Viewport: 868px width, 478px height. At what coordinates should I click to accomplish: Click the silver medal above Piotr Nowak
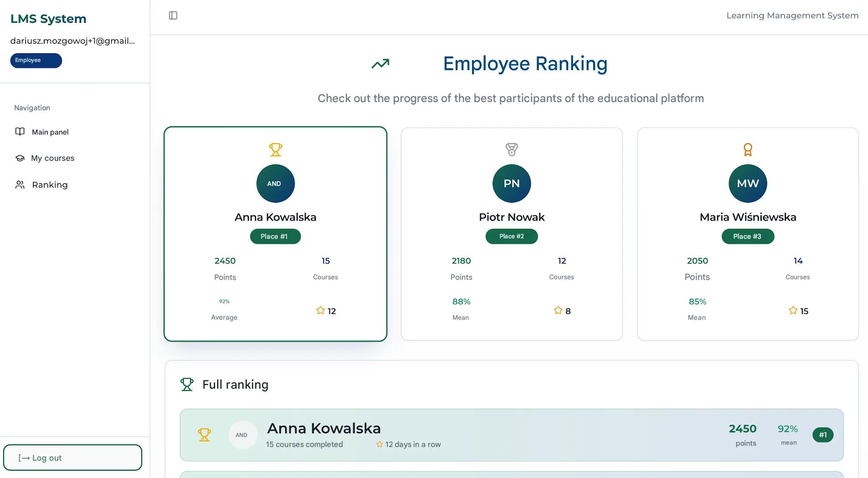[x=512, y=149]
